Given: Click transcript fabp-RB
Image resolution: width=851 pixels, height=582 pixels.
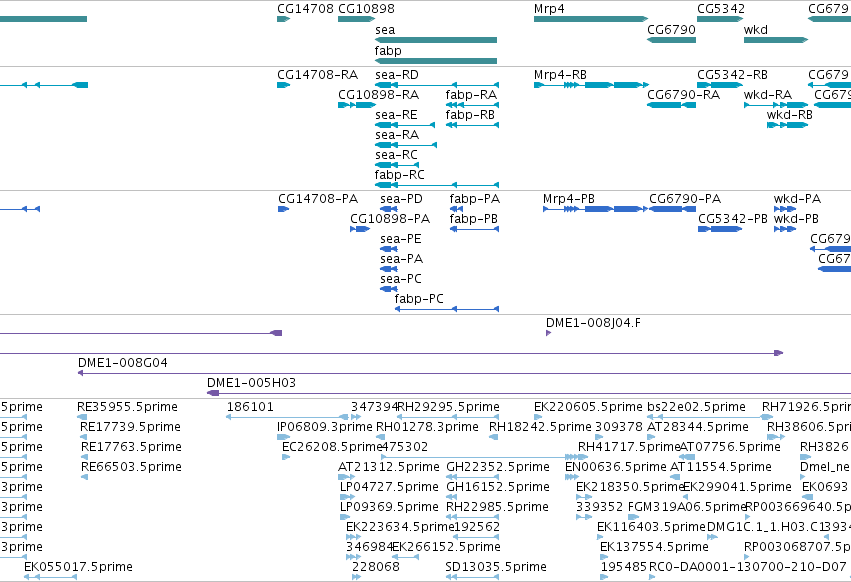Looking at the screenshot, I should click(472, 125).
